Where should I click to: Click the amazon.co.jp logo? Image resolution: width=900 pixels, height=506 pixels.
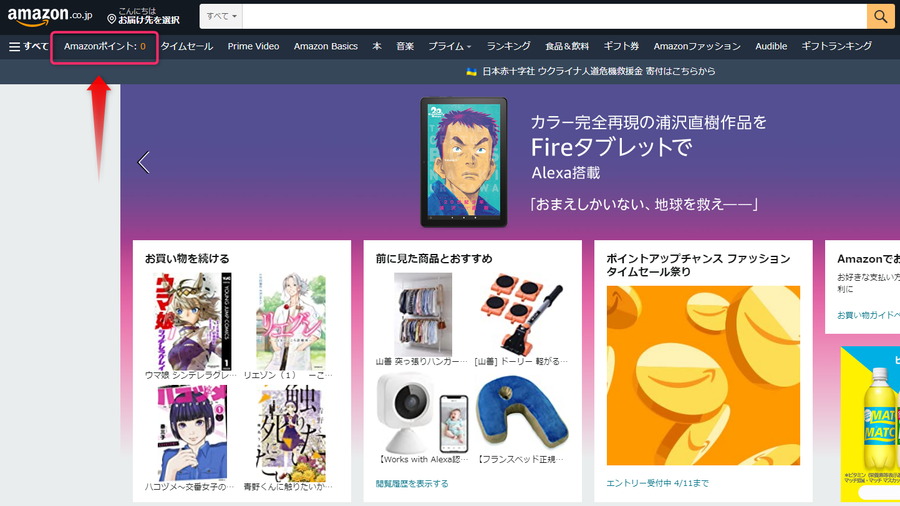click(49, 16)
